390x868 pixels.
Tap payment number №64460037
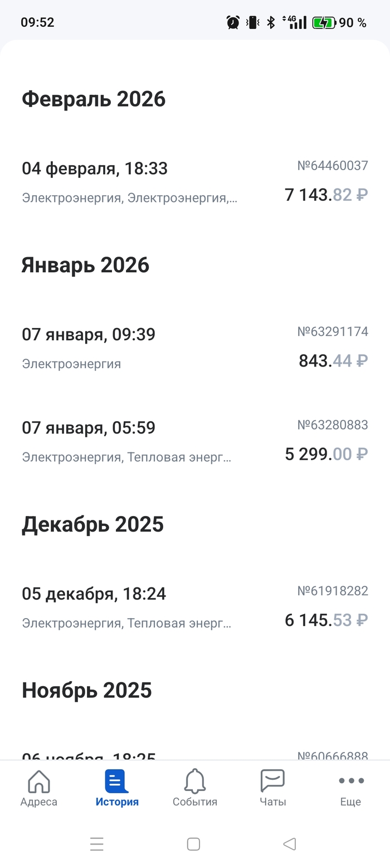tap(333, 166)
